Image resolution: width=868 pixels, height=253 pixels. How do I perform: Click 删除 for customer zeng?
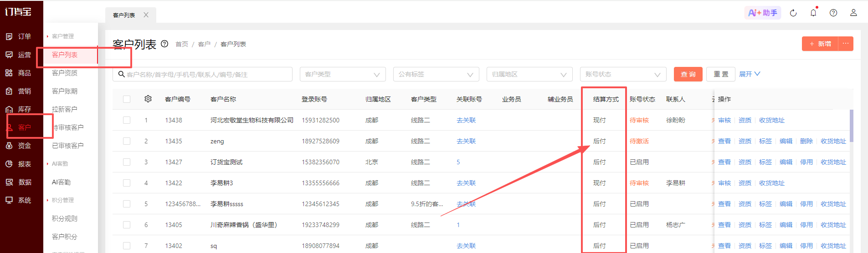tap(806, 141)
